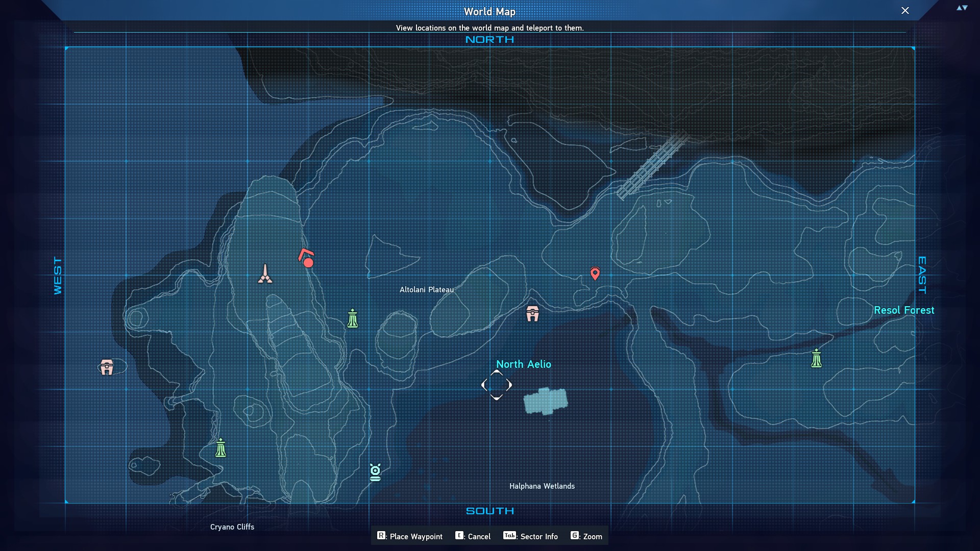This screenshot has height=551, width=980.
Task: Select the red waypoint pin
Action: (595, 273)
